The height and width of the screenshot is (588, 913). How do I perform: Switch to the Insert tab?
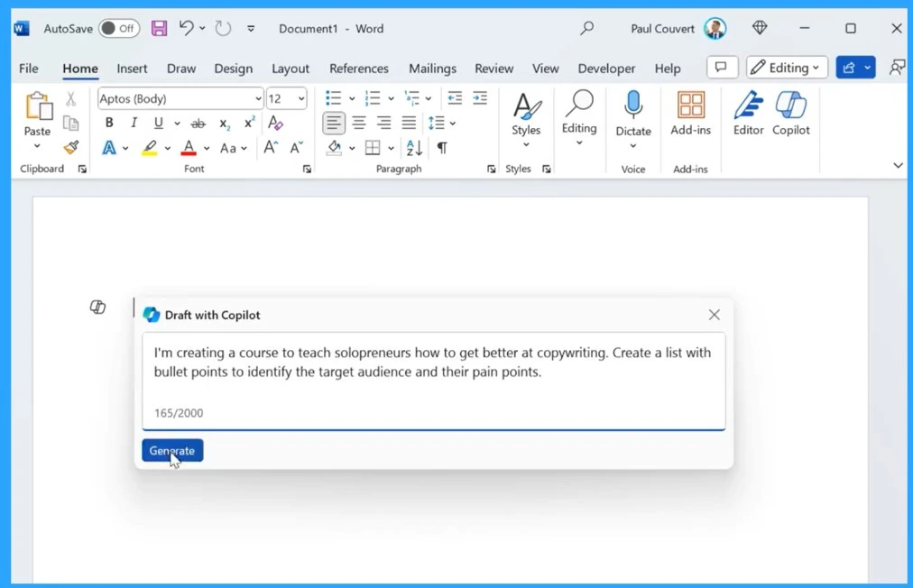[x=132, y=69]
